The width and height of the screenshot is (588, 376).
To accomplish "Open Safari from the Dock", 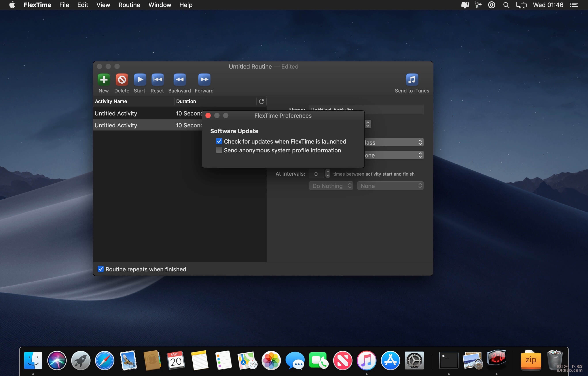I will (x=104, y=360).
